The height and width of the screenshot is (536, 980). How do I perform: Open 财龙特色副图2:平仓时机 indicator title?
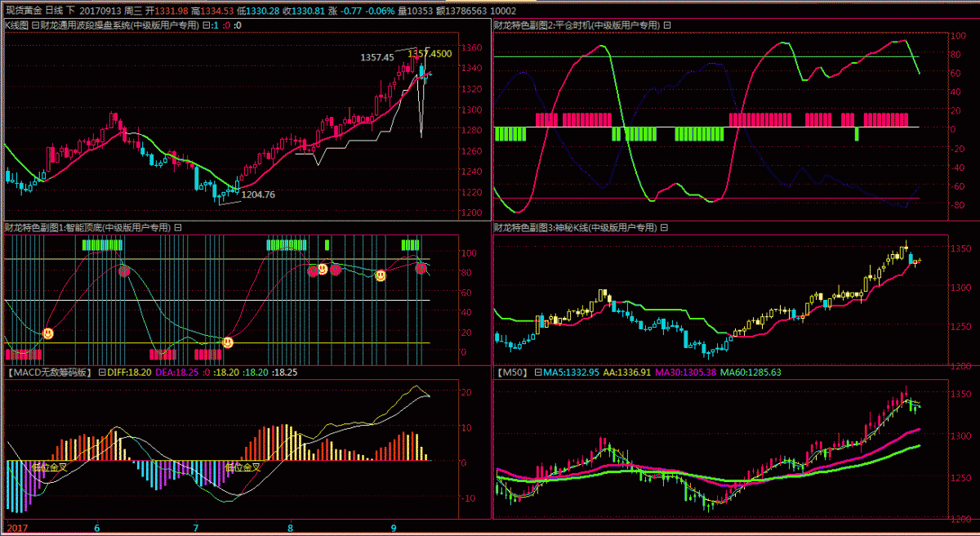pyautogui.click(x=577, y=25)
